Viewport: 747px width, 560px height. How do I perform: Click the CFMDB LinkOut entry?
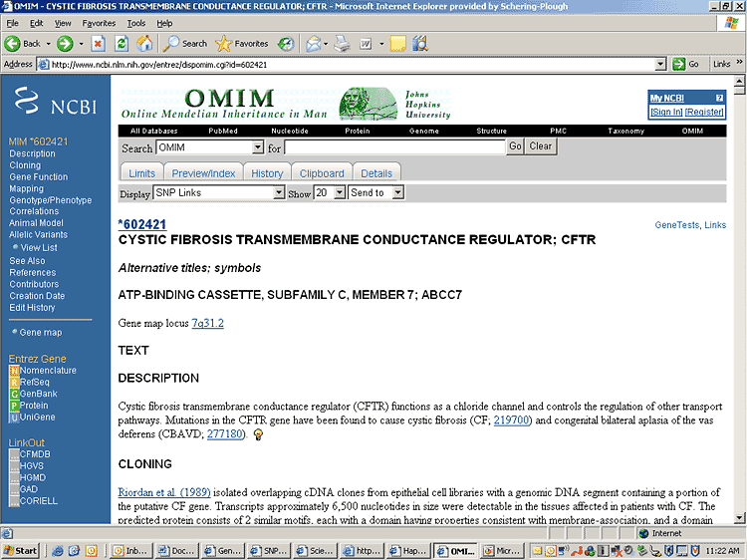pyautogui.click(x=35, y=454)
